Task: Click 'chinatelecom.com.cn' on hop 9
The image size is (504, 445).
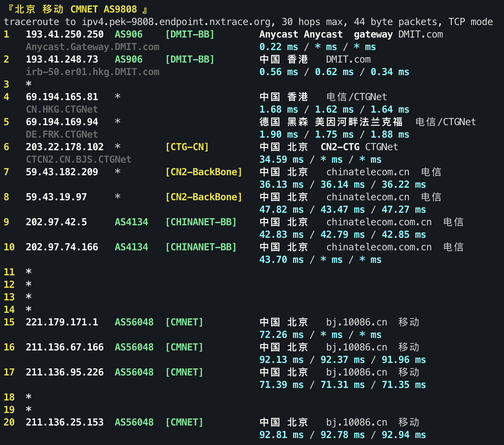Action: 379,222
